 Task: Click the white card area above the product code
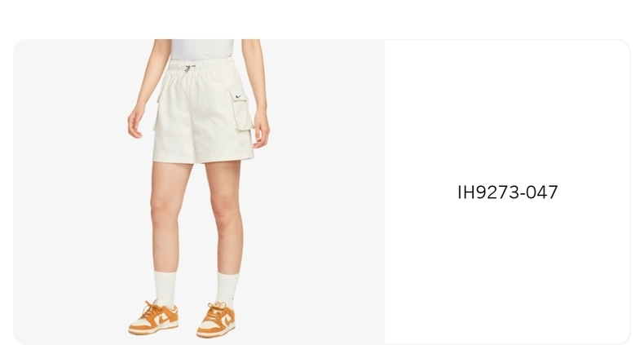point(508,111)
